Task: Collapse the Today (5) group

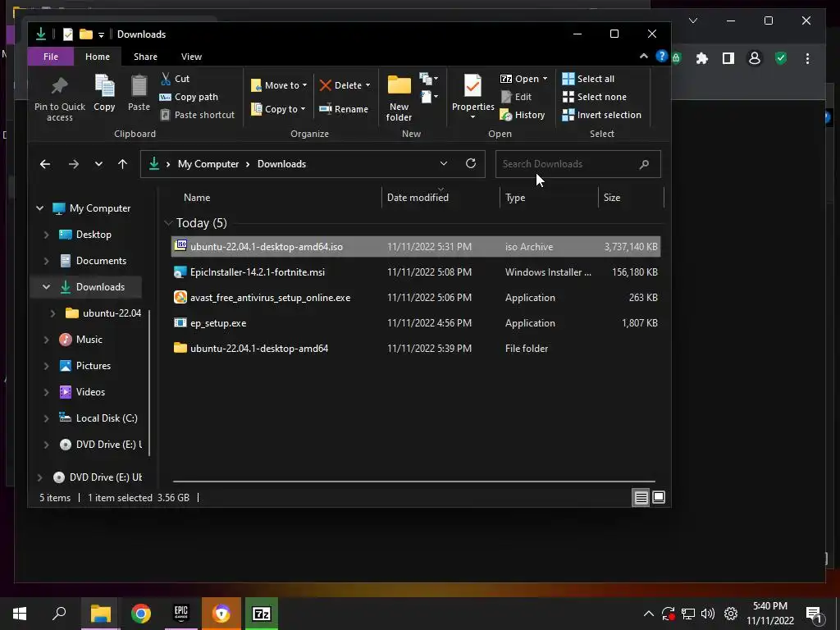Action: 168,223
